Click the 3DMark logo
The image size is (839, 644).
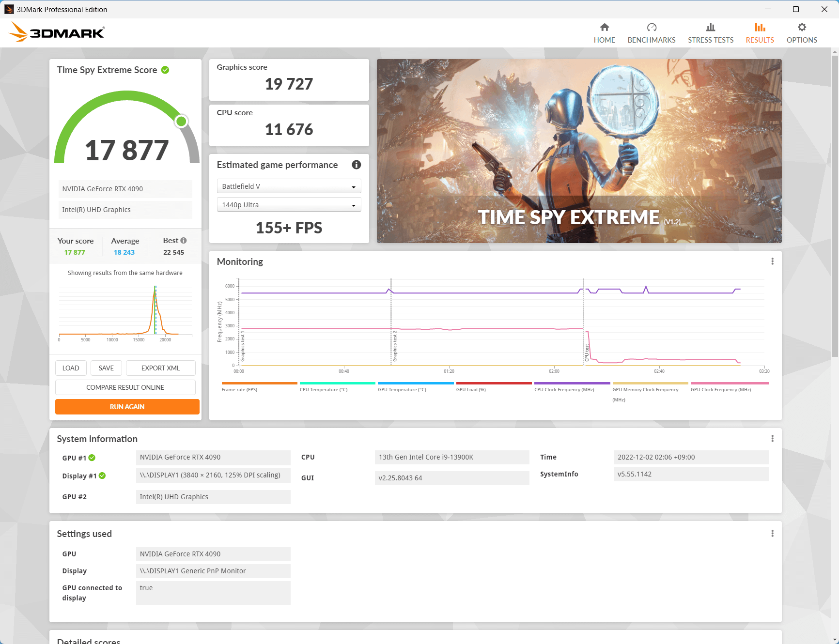pyautogui.click(x=57, y=32)
